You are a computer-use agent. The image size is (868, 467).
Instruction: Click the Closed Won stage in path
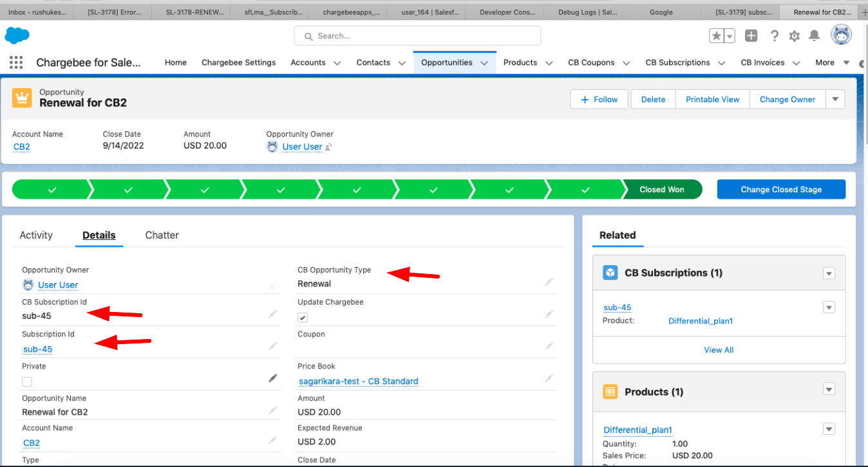pos(662,190)
